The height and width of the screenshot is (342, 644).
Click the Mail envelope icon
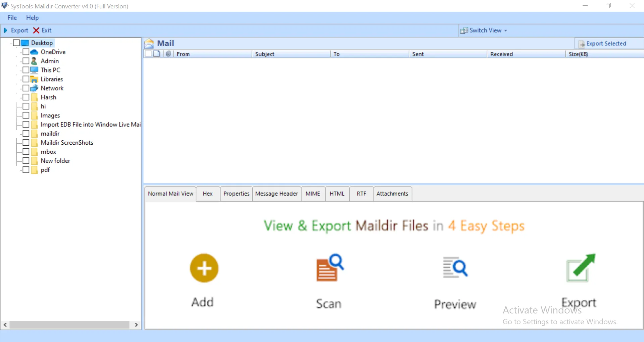coord(149,43)
